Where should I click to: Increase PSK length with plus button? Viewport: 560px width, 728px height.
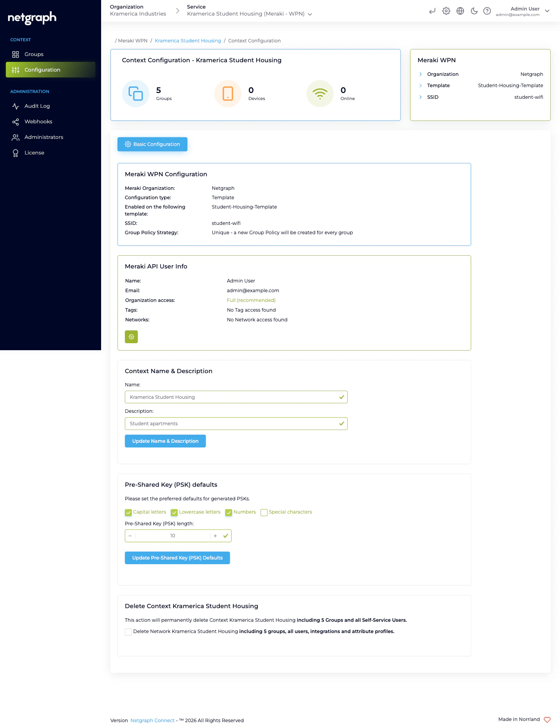pos(215,536)
